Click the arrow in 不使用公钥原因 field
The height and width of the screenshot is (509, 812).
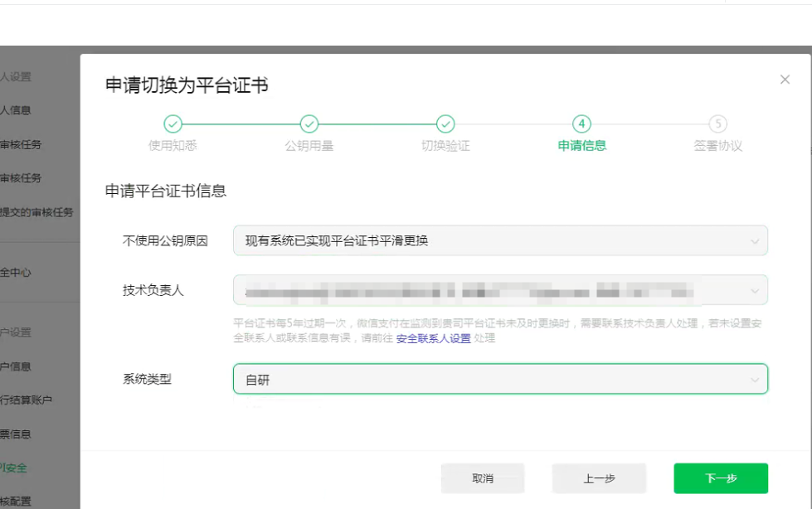[x=754, y=241]
